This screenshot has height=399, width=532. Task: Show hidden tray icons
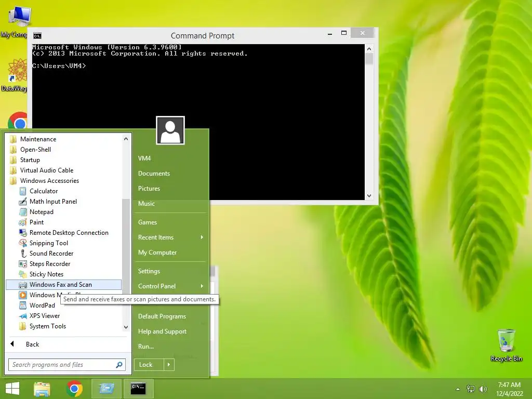[x=458, y=389]
